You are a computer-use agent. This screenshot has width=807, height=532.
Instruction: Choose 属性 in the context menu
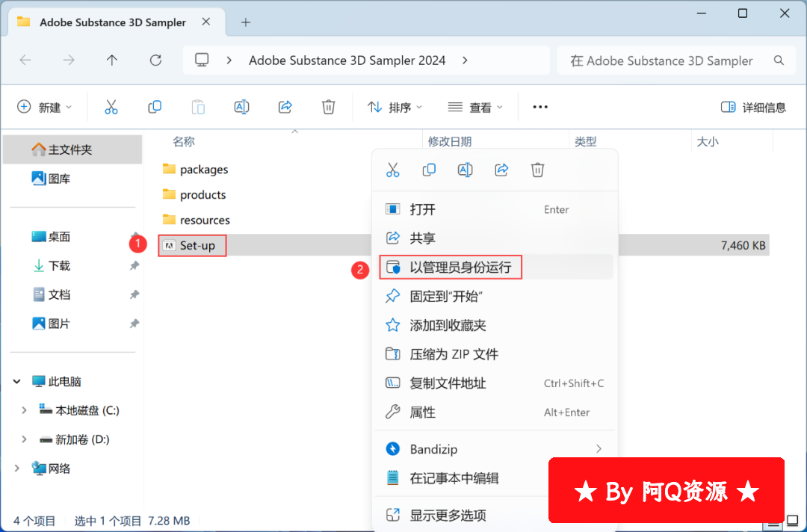coord(495,412)
